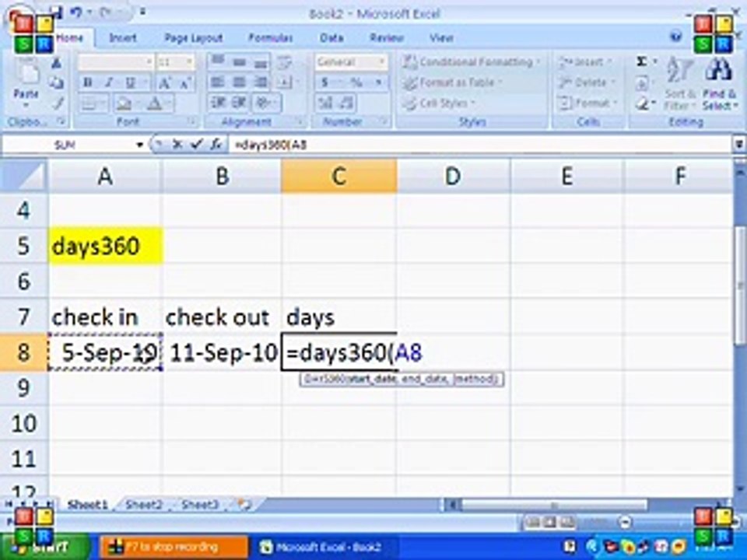Switch to the Data tab

[331, 37]
